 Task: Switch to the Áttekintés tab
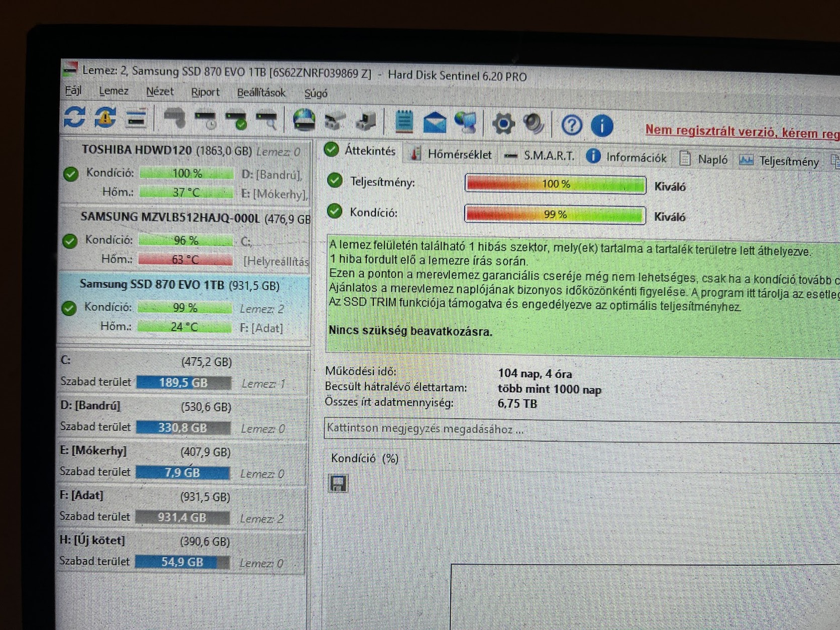361,150
